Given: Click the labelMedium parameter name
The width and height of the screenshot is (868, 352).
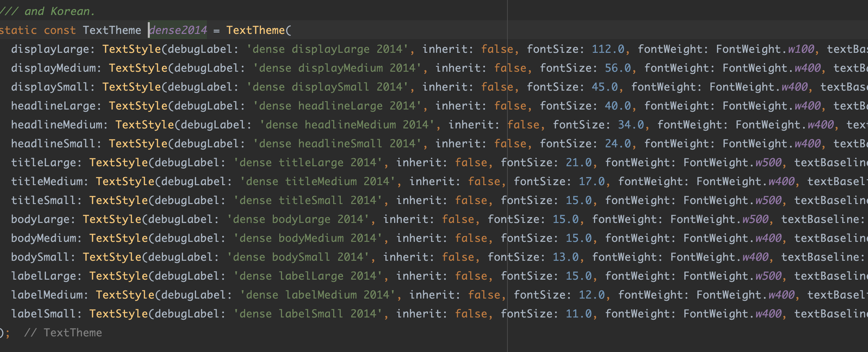Looking at the screenshot, I should (x=46, y=295).
